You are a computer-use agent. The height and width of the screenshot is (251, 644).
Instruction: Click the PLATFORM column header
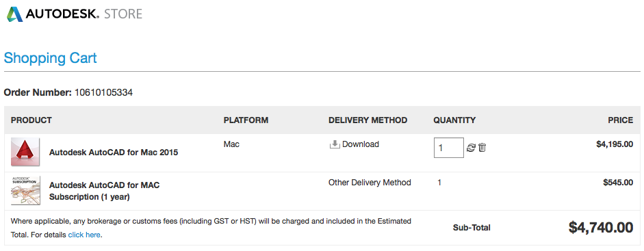click(246, 120)
